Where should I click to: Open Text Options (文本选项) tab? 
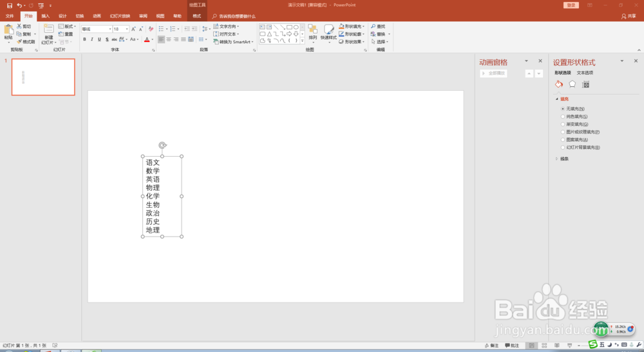click(x=585, y=73)
